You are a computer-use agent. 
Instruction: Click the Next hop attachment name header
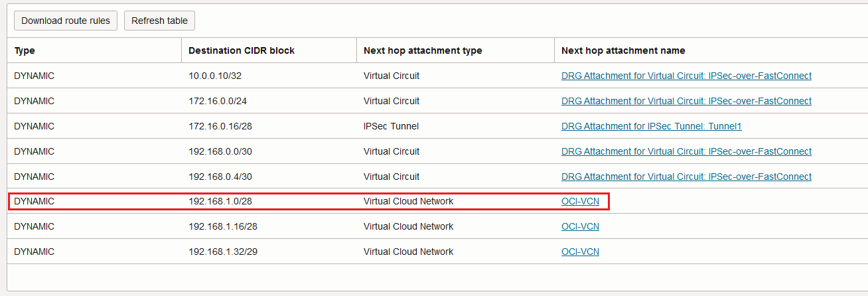[x=623, y=50]
